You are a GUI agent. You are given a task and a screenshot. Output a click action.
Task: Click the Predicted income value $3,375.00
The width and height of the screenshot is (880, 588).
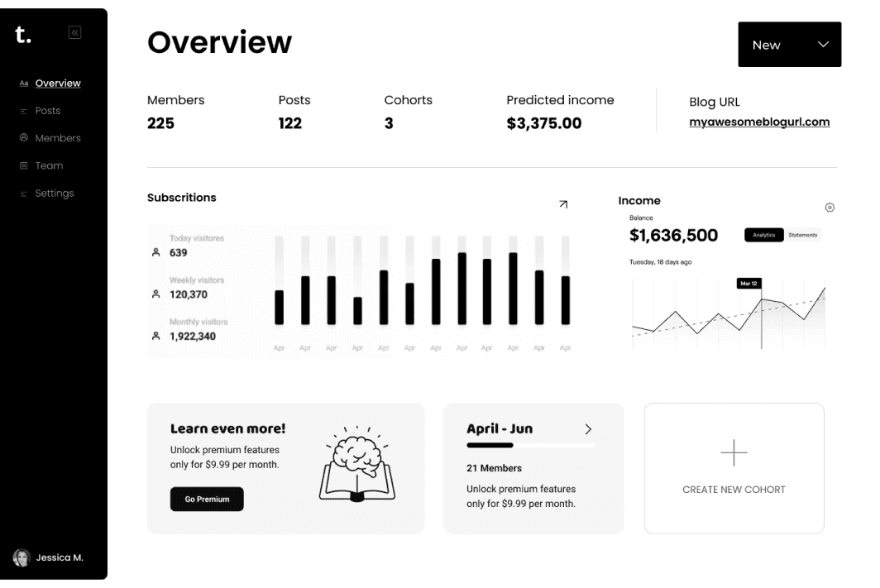[x=544, y=123]
